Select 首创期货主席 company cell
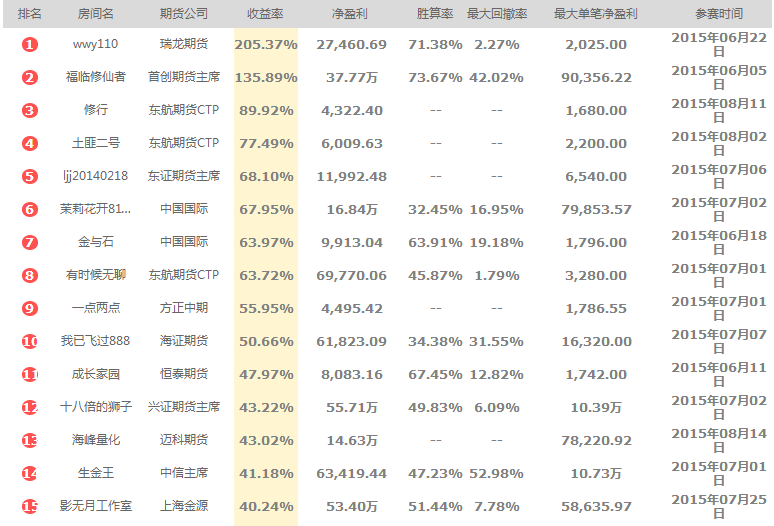The height and width of the screenshot is (526, 774). click(x=184, y=77)
